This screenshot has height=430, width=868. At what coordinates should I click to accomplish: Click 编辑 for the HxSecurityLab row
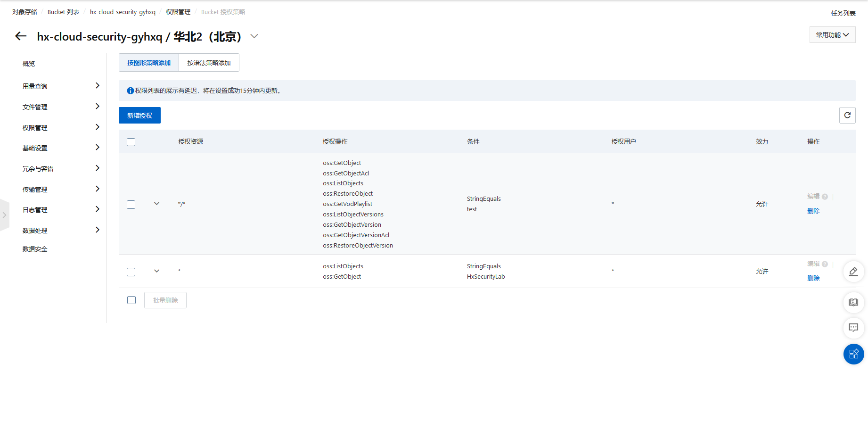tap(813, 264)
